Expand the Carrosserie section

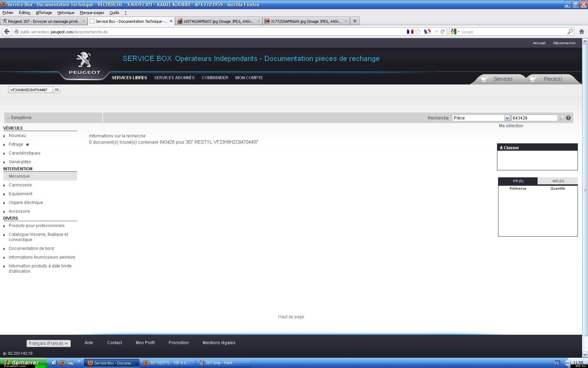click(20, 185)
